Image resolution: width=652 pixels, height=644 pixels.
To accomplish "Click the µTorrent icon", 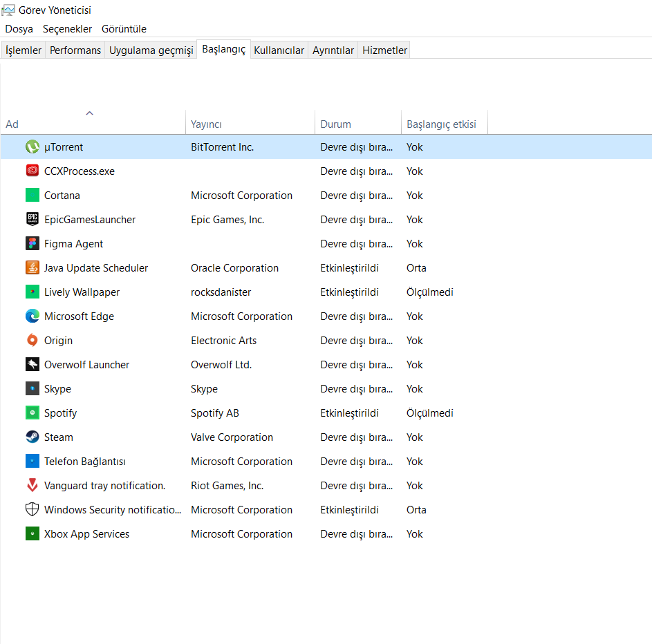I will (32, 146).
